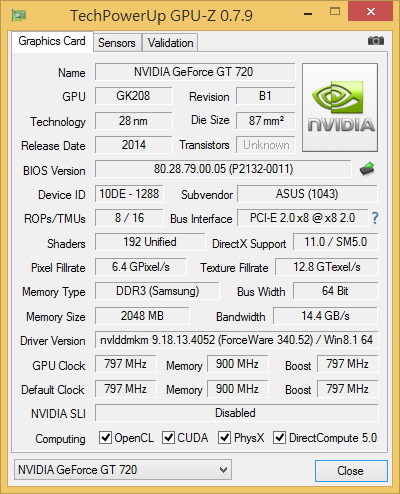400x494 pixels.
Task: Click the NVIDIA SLI field showing Disabled
Action: tap(237, 413)
